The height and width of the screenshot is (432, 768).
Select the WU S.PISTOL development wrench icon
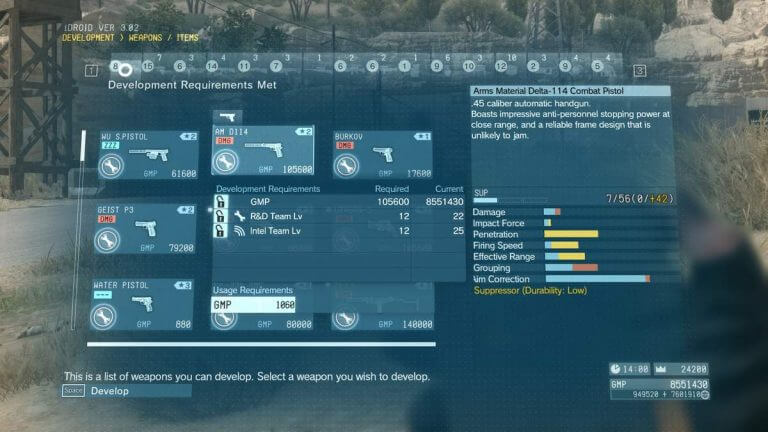click(111, 166)
